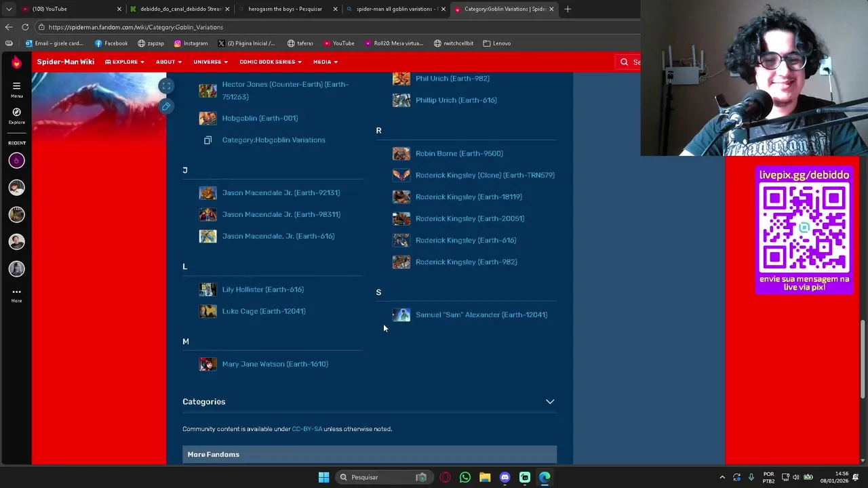This screenshot has width=868, height=488.
Task: Open Robin Borne (Earth-9500) link
Action: point(459,153)
